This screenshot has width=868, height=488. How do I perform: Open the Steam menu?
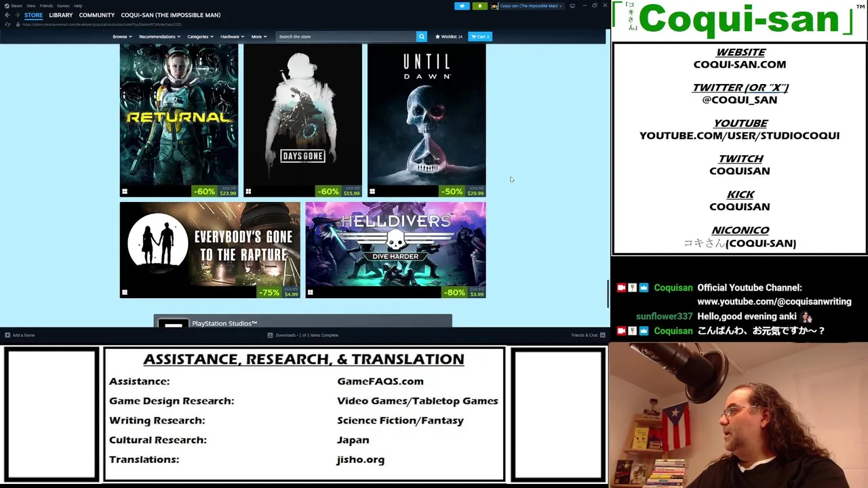[x=16, y=5]
